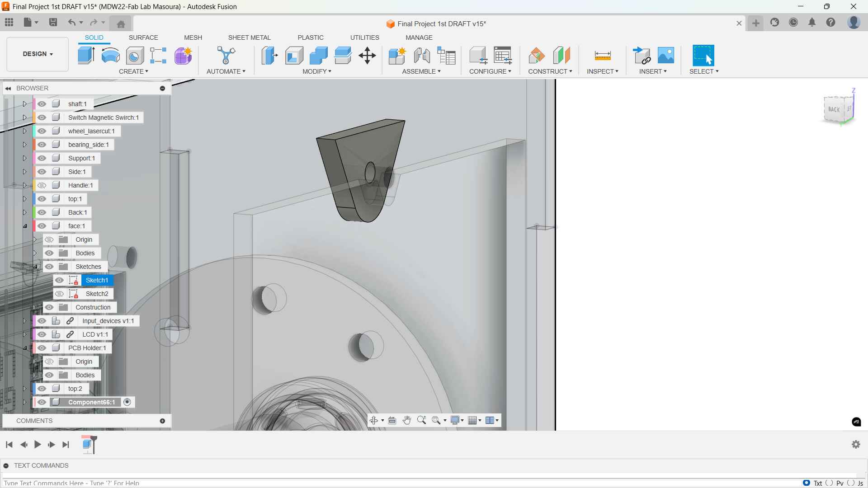The height and width of the screenshot is (488, 868).
Task: Show the hidden Handle:1 component
Action: pos(42,185)
